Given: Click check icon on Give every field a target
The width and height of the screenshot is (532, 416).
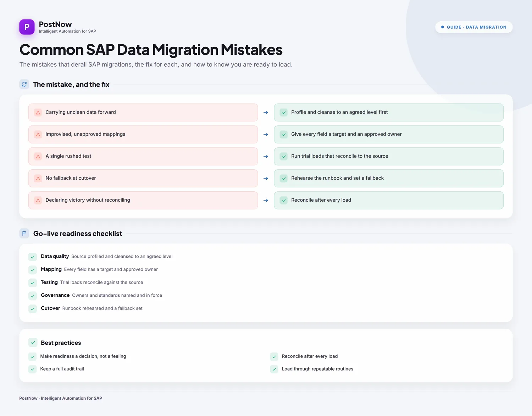Looking at the screenshot, I should pyautogui.click(x=284, y=135).
